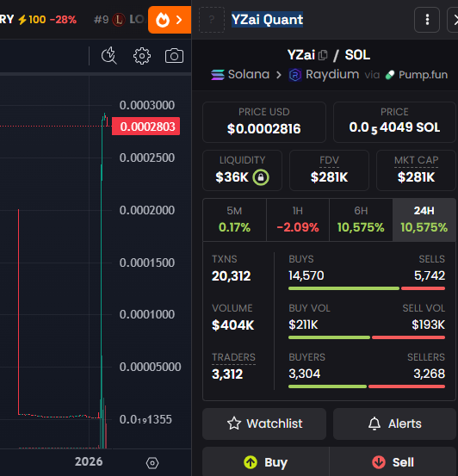Image resolution: width=458 pixels, height=476 pixels.
Task: Click the FDV label
Action: pyautogui.click(x=329, y=160)
